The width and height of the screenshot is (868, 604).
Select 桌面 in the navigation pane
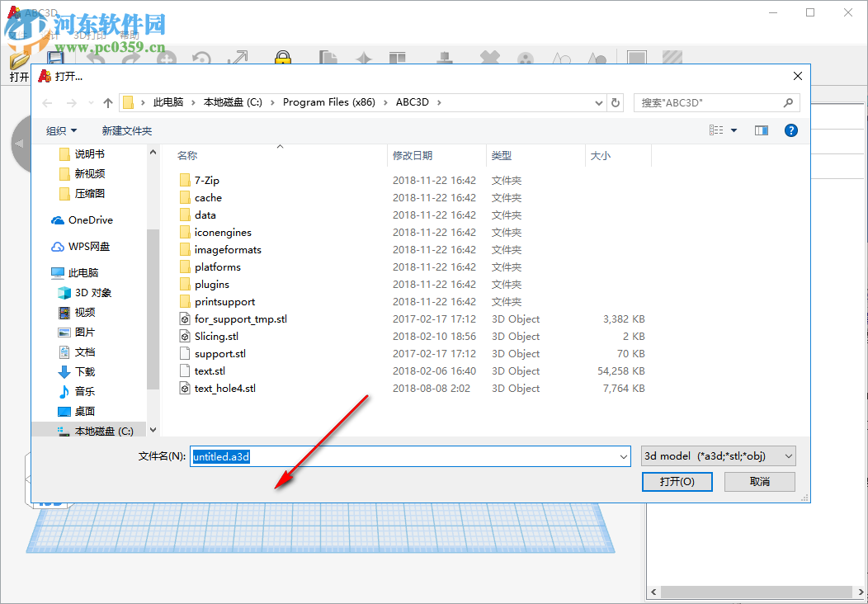(x=77, y=412)
